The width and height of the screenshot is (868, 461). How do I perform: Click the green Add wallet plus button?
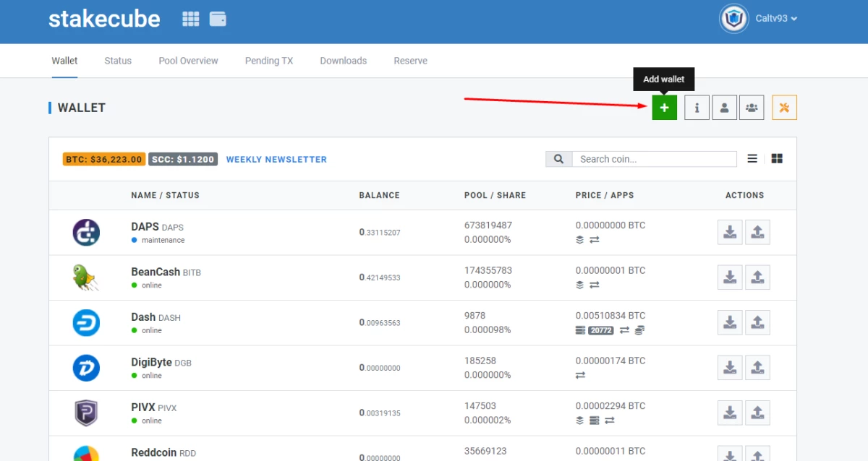point(664,108)
